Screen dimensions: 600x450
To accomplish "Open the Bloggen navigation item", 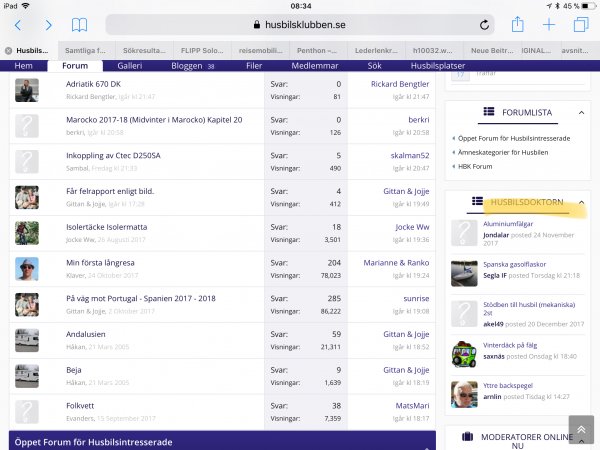I will [187, 65].
